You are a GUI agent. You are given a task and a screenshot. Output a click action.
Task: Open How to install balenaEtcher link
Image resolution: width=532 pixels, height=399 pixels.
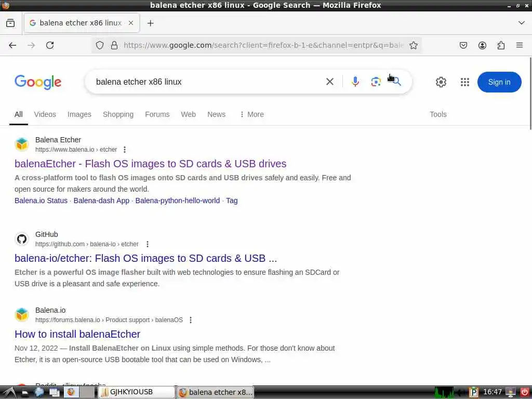pyautogui.click(x=77, y=334)
